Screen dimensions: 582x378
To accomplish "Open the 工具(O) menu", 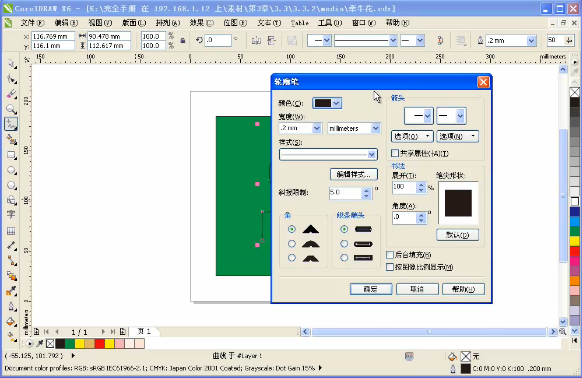I will (x=330, y=23).
